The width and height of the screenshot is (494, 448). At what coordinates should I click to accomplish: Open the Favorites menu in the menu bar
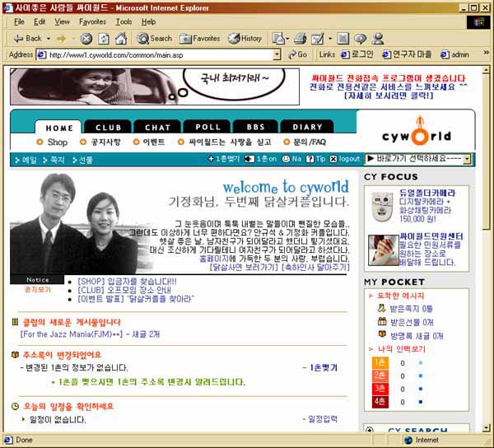(x=92, y=21)
